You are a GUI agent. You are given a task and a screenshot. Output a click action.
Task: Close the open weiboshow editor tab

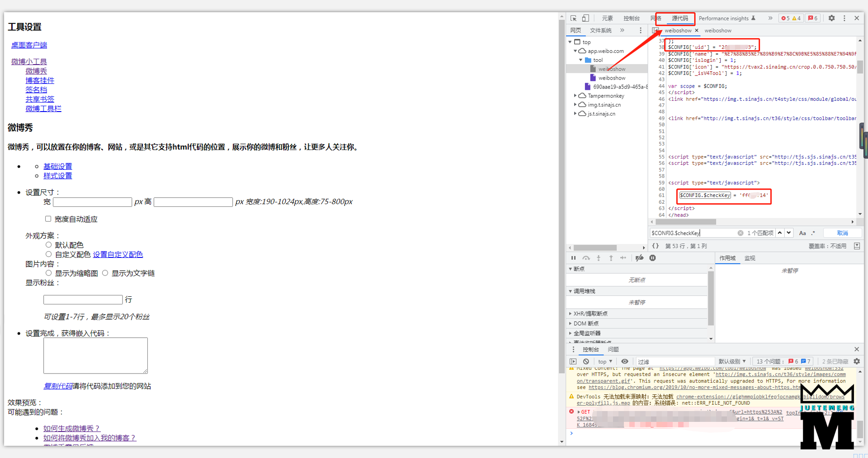coord(697,30)
